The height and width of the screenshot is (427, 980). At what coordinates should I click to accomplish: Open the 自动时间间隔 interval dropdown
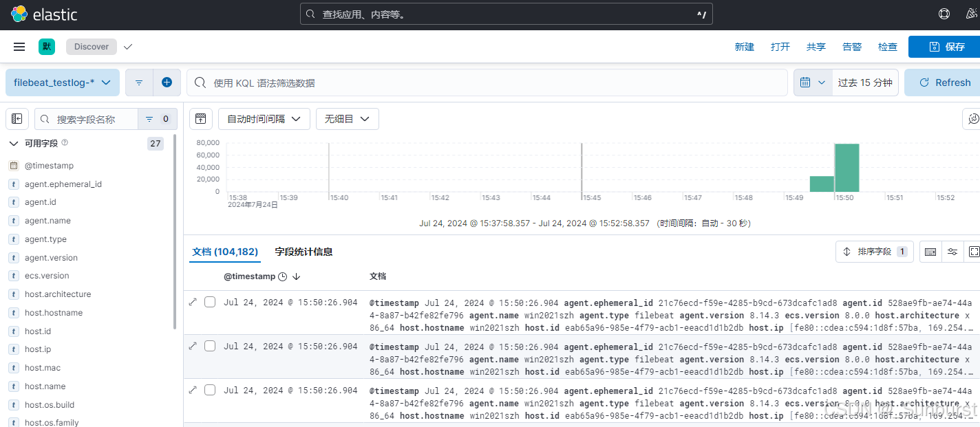coord(264,118)
